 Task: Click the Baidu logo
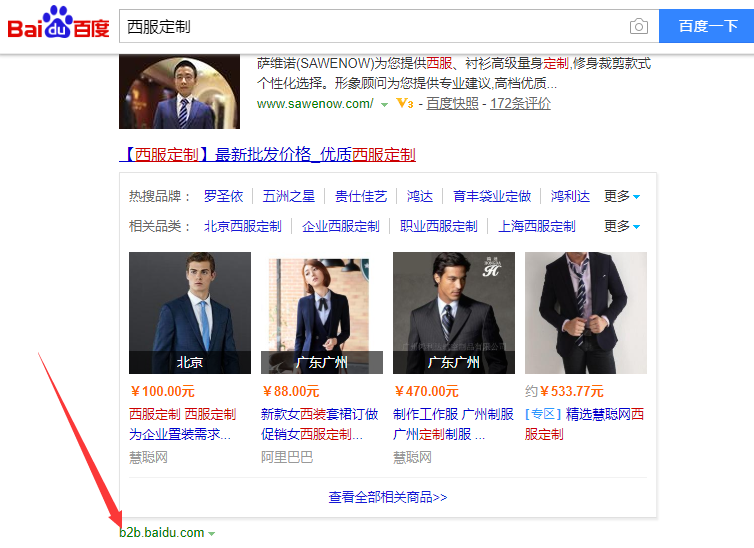[x=58, y=23]
